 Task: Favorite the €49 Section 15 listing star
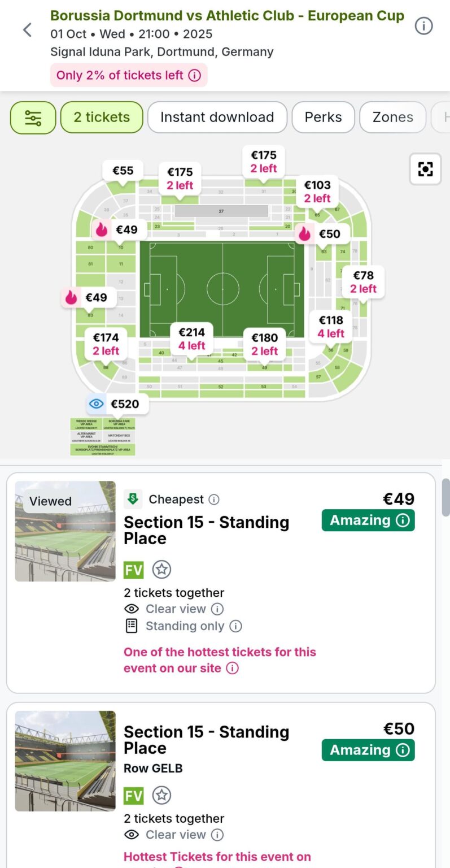162,570
